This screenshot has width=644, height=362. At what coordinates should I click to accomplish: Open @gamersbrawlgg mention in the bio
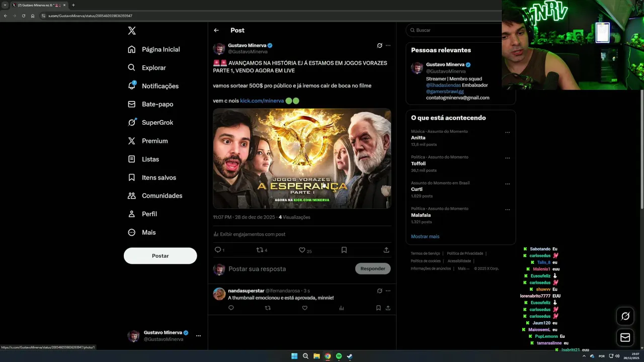click(x=445, y=92)
